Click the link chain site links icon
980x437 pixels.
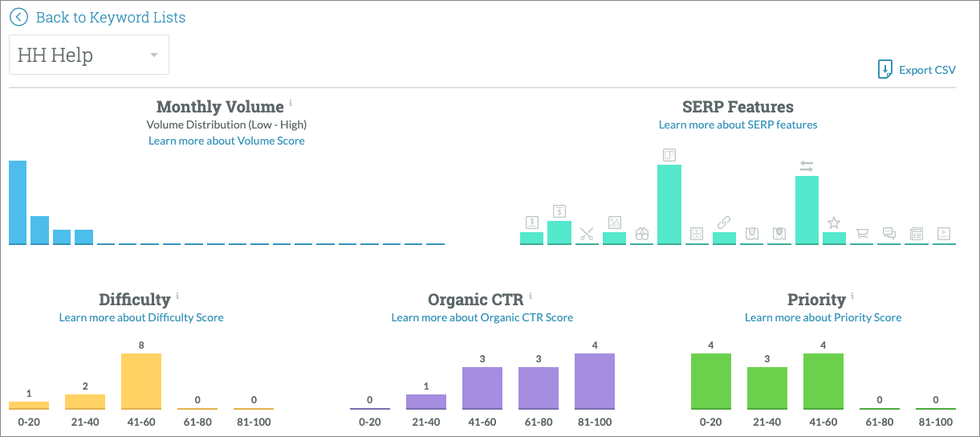(724, 222)
